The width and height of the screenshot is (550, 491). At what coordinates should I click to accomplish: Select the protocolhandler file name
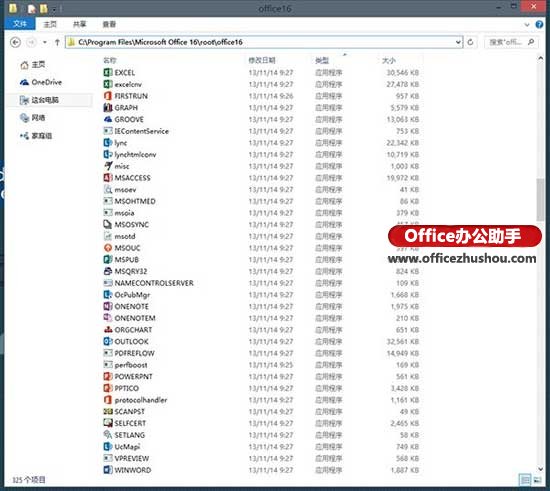point(141,400)
